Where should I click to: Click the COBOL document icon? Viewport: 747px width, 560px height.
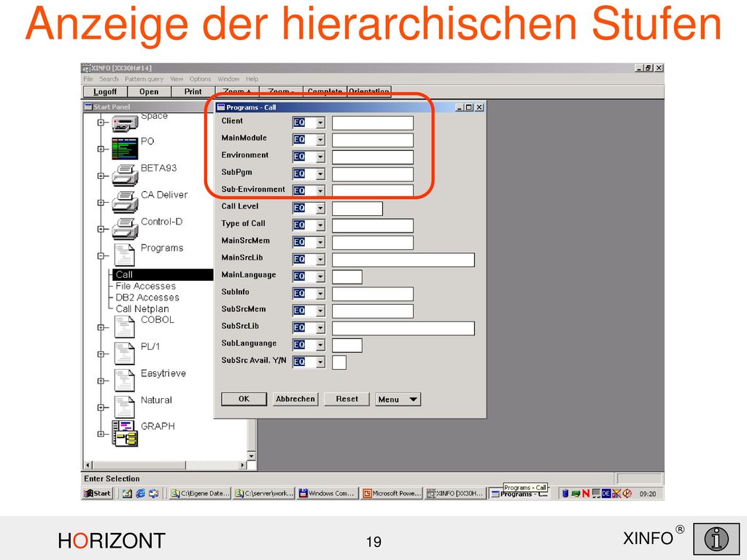[x=124, y=327]
